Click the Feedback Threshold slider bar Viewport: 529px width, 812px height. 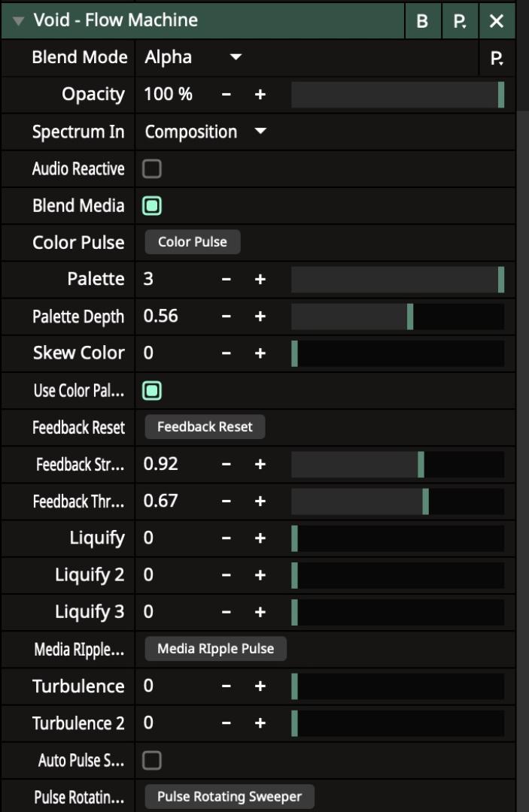[x=397, y=501]
